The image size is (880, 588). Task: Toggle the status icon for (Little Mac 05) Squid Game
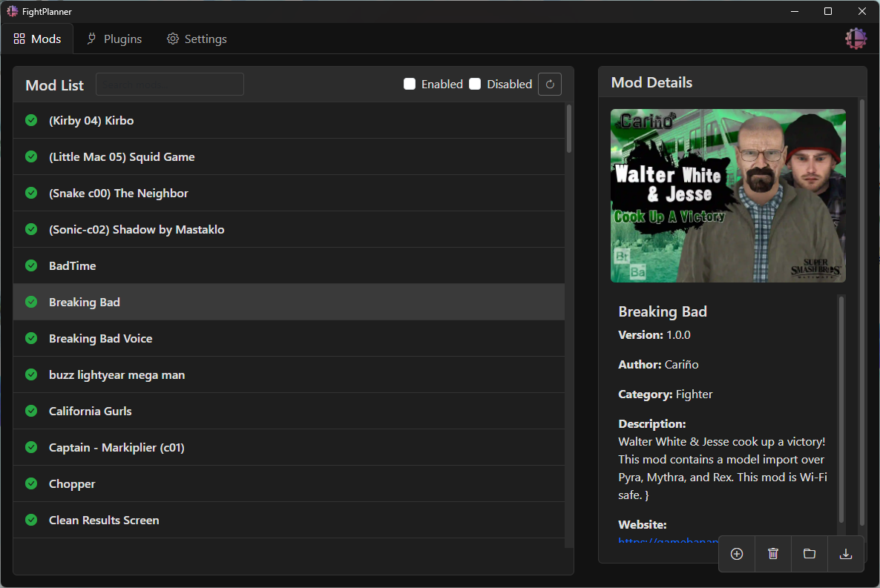pyautogui.click(x=31, y=156)
